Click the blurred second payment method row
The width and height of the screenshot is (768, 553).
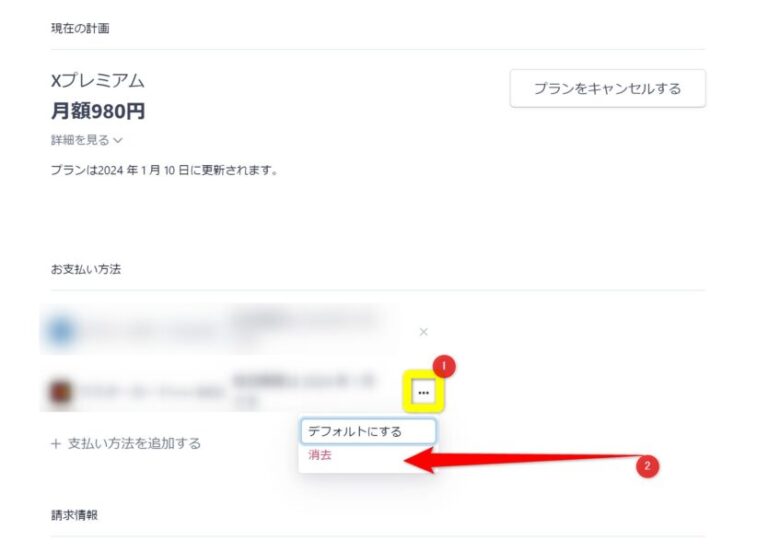pyautogui.click(x=220, y=391)
